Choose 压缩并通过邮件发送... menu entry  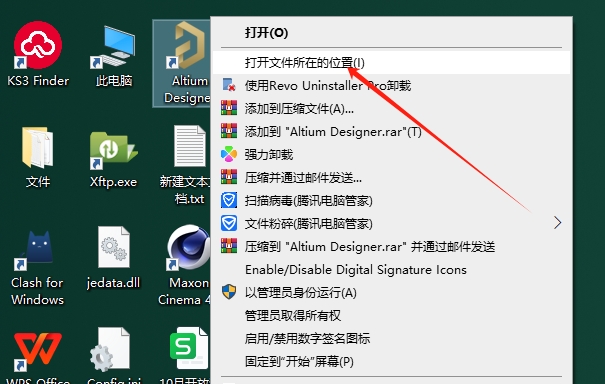click(x=391, y=177)
